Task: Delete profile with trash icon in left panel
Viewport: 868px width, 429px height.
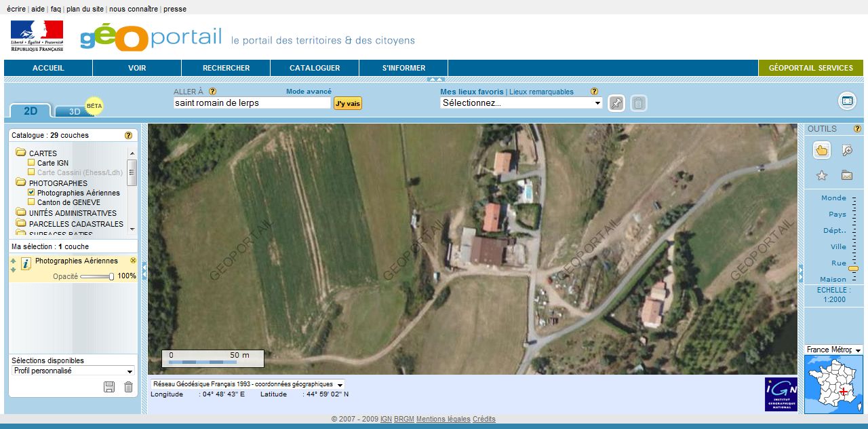Action: tap(128, 387)
